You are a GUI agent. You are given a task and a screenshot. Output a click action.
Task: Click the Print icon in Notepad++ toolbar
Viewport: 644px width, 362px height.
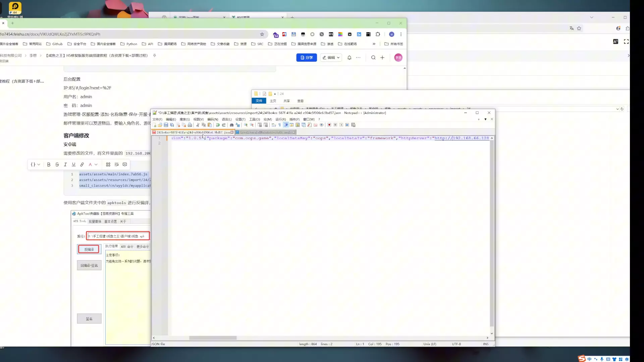(190, 125)
